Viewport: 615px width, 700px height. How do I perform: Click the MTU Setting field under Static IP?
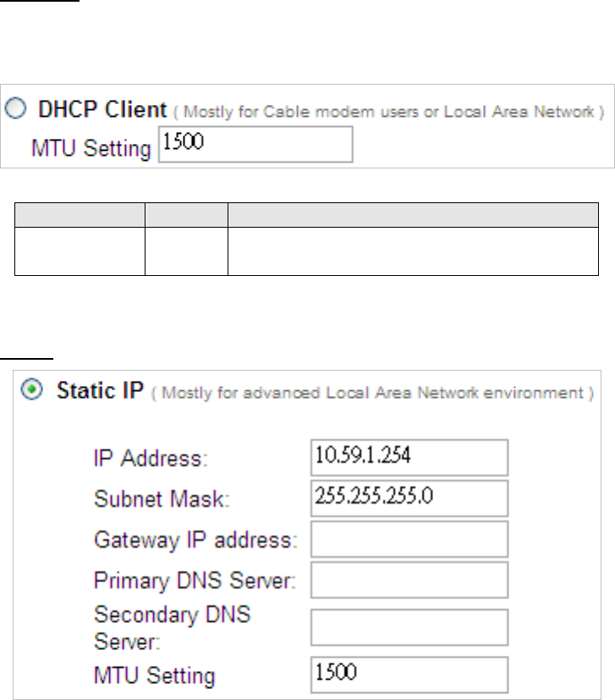[x=409, y=675]
